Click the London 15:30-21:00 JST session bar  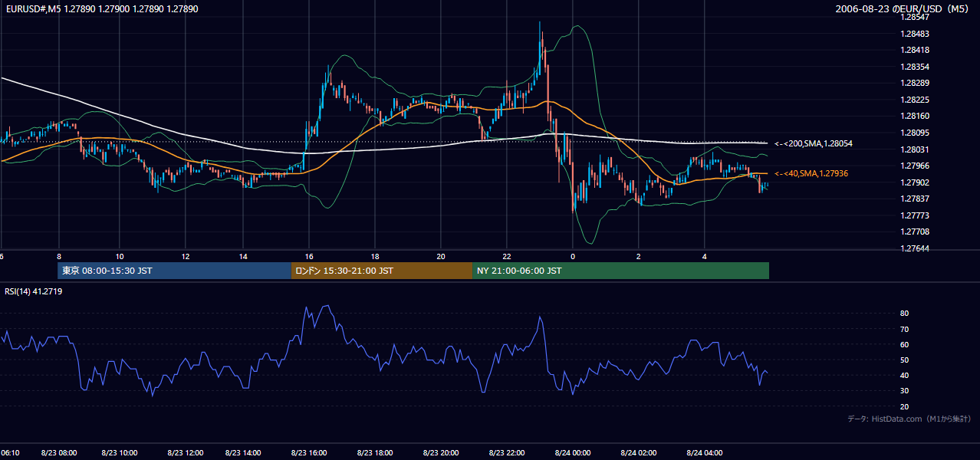[x=382, y=271]
